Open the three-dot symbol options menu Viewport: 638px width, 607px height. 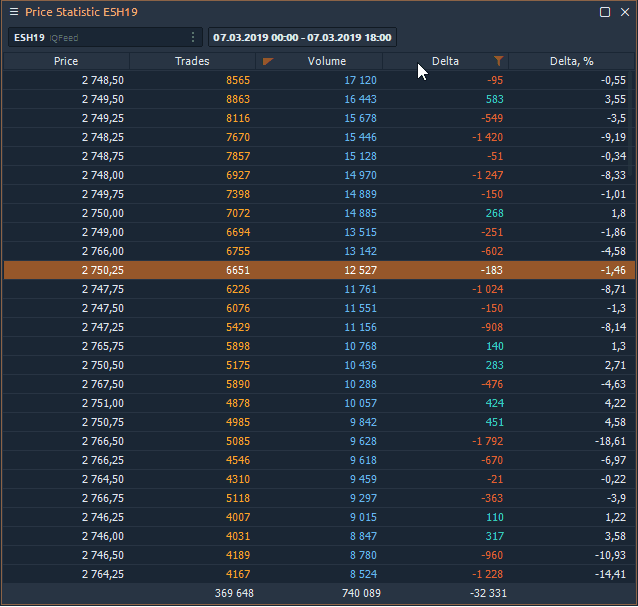193,37
